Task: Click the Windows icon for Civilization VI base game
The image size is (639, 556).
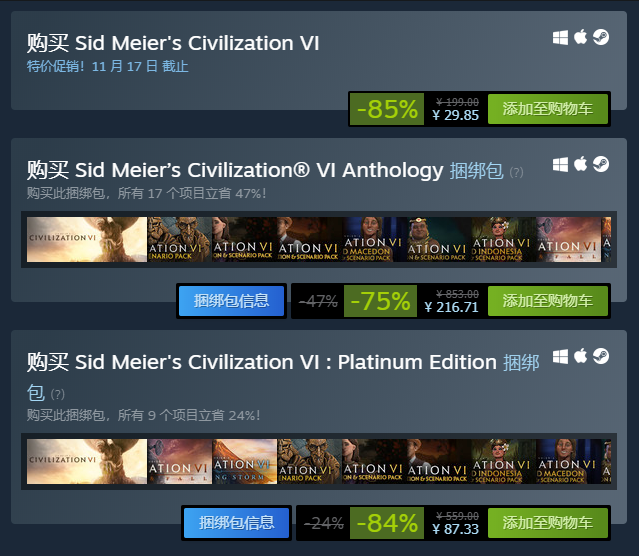Action: 560,38
